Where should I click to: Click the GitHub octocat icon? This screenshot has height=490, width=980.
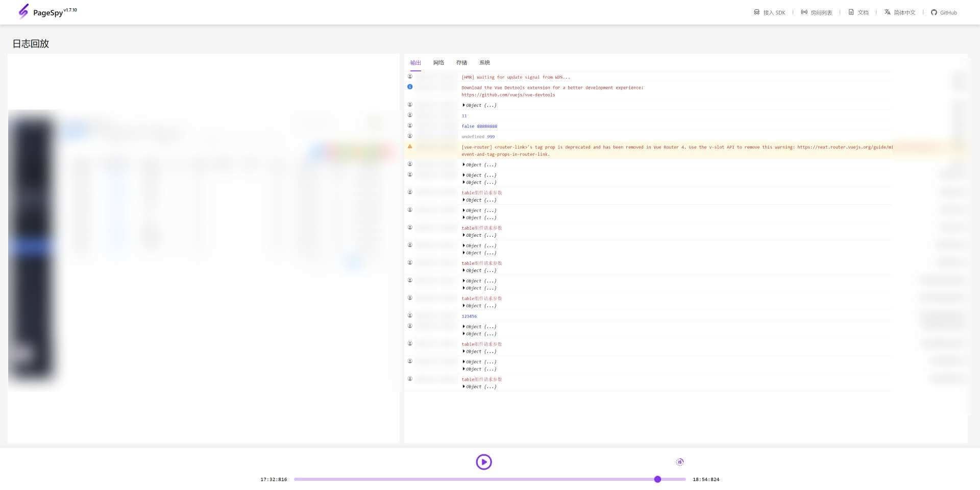point(934,12)
